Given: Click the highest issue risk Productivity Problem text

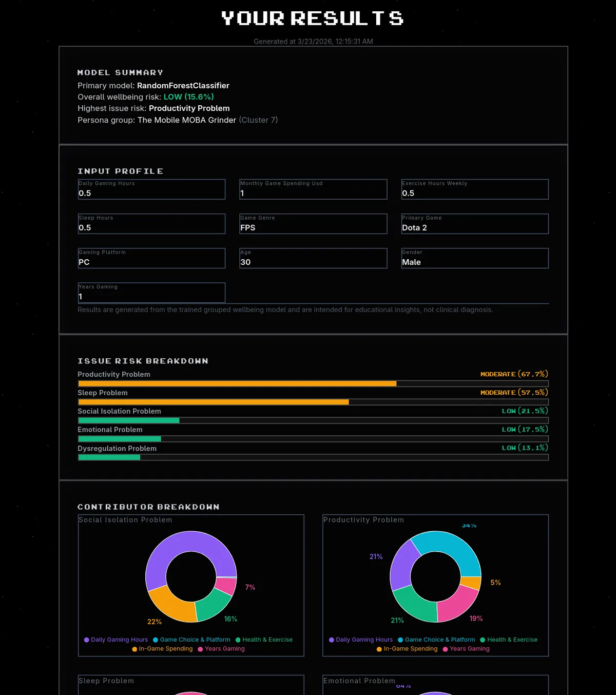Looking at the screenshot, I should pyautogui.click(x=189, y=108).
